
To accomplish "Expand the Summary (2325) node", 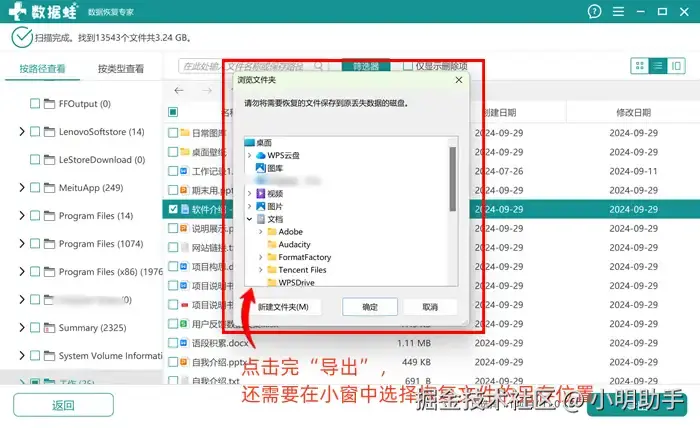I will (x=21, y=328).
